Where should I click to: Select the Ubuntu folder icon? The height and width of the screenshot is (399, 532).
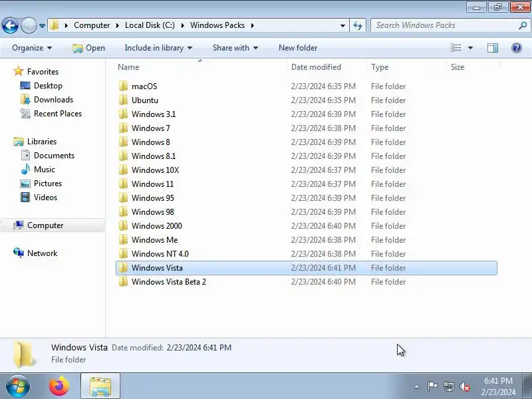pos(123,100)
